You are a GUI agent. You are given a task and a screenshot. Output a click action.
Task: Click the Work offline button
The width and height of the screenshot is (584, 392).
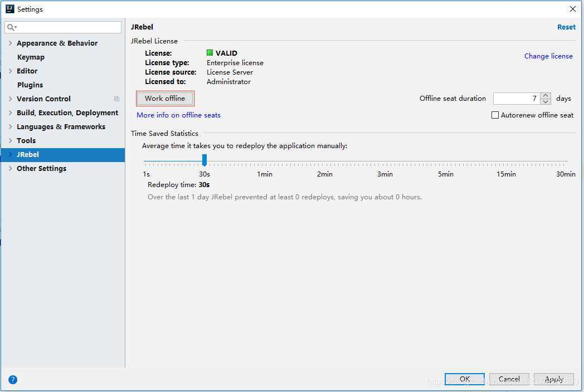pyautogui.click(x=165, y=99)
